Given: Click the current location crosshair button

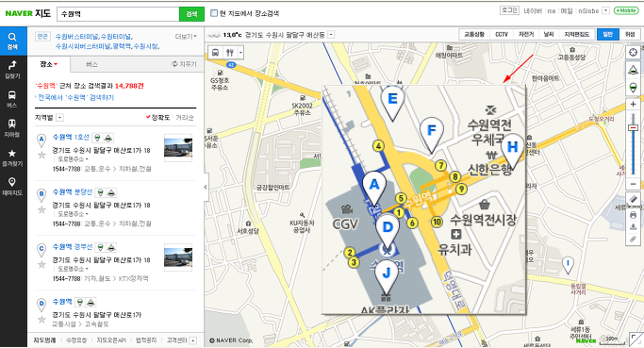Looking at the screenshot, I should (633, 52).
